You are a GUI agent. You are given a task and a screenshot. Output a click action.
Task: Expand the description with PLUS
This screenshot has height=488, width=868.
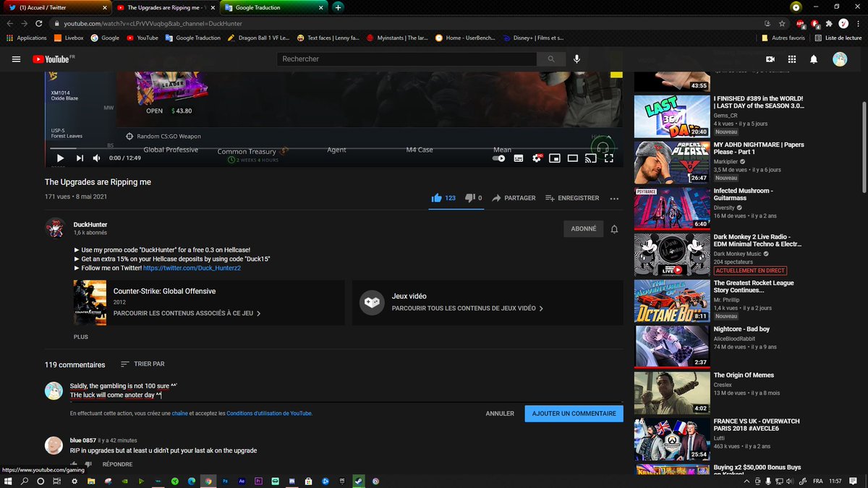(x=81, y=337)
